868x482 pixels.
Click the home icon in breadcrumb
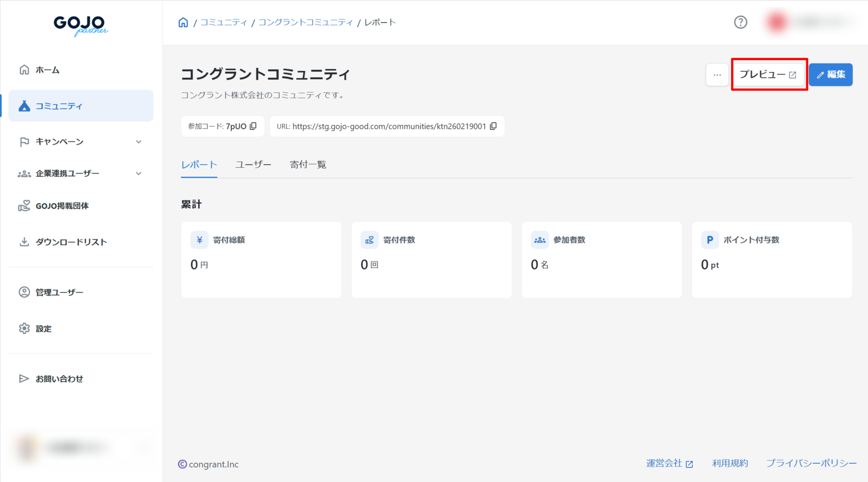tap(183, 22)
